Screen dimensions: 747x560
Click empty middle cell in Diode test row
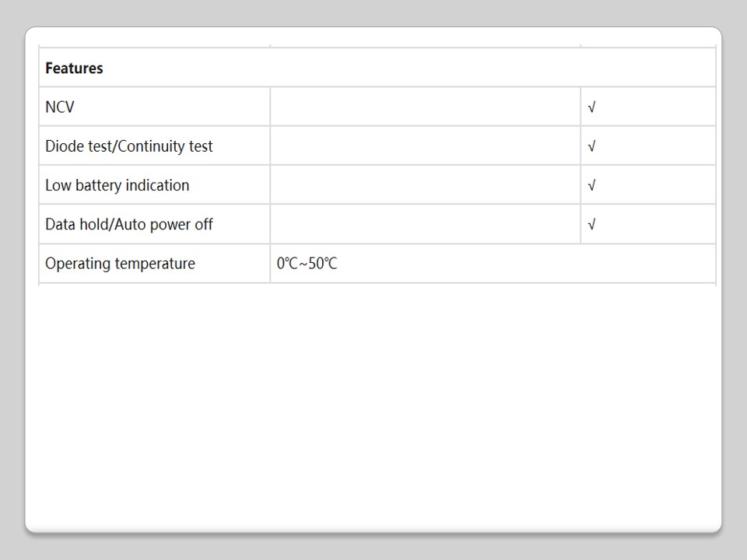pos(425,146)
